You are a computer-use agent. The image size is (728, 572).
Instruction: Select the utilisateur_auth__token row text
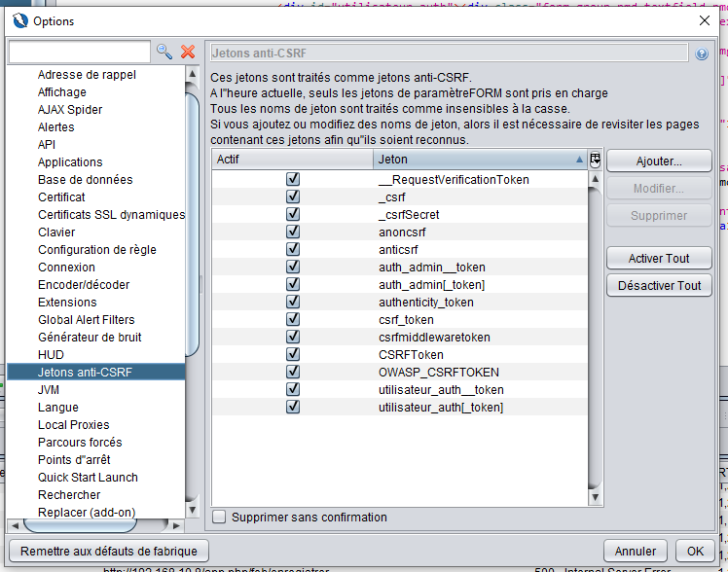pyautogui.click(x=441, y=390)
